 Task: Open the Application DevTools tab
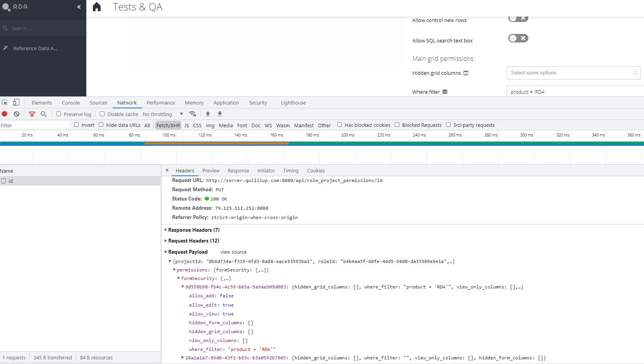[x=226, y=103]
